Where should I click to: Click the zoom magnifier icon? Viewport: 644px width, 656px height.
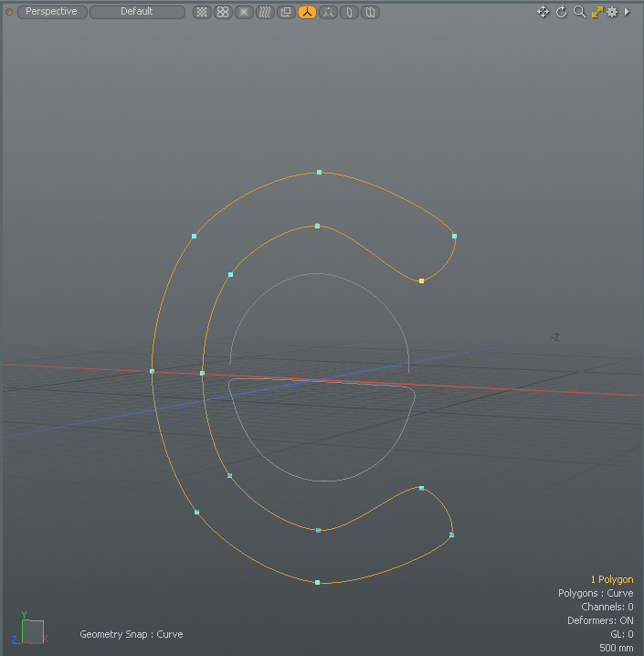(579, 12)
